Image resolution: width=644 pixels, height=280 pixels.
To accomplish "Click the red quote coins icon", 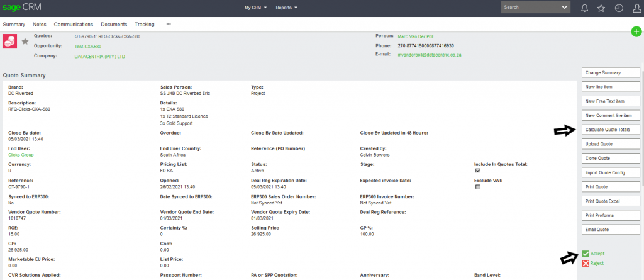I will point(10,42).
